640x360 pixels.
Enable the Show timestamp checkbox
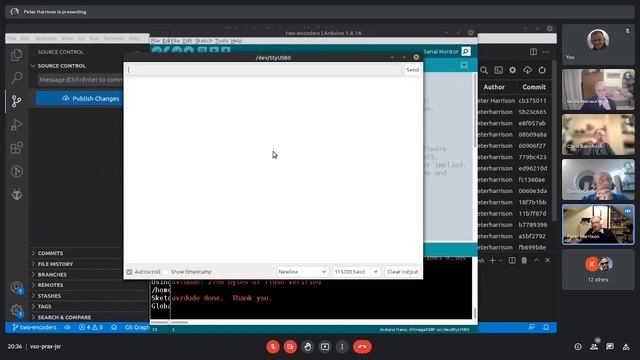coord(166,272)
